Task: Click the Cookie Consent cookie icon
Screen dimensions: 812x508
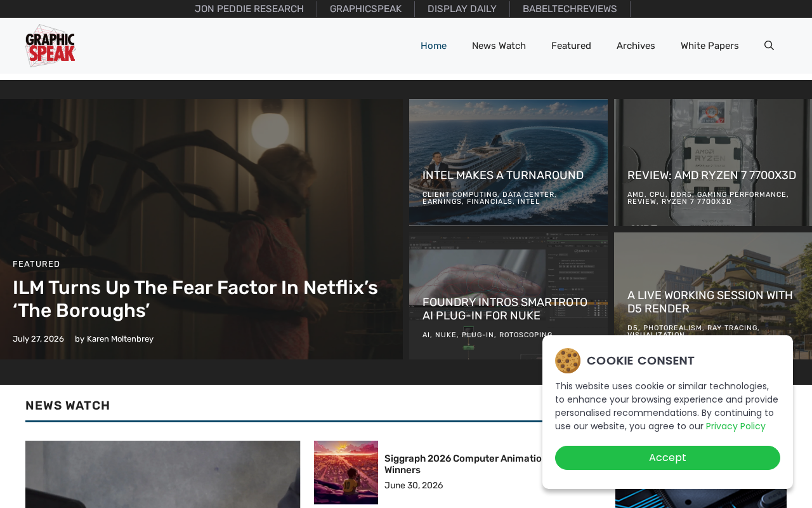Action: pos(568,361)
